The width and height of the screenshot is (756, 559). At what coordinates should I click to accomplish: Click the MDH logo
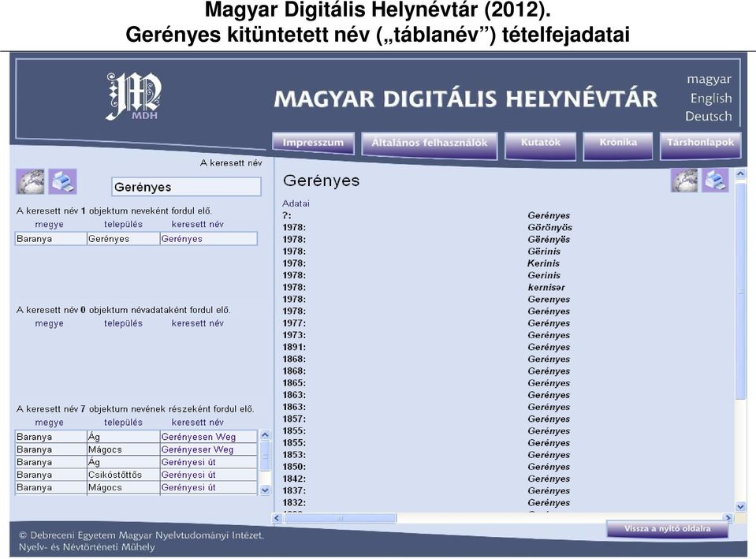pyautogui.click(x=133, y=96)
